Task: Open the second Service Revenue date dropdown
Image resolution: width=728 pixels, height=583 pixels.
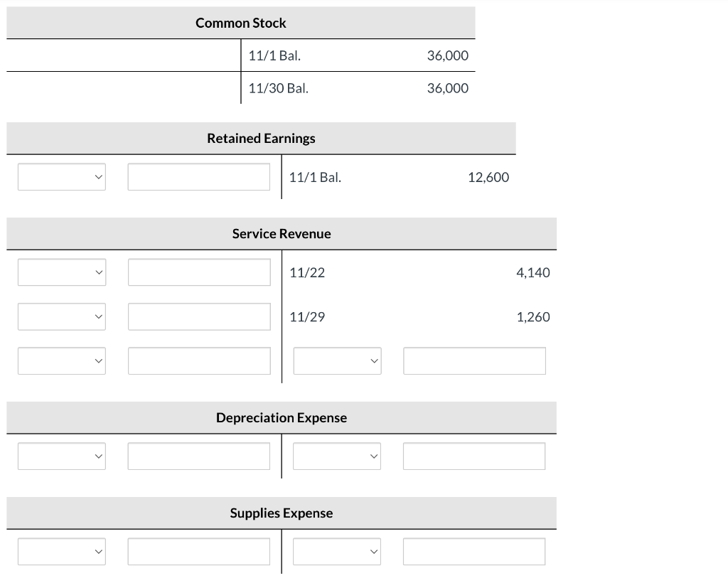Action: (61, 316)
